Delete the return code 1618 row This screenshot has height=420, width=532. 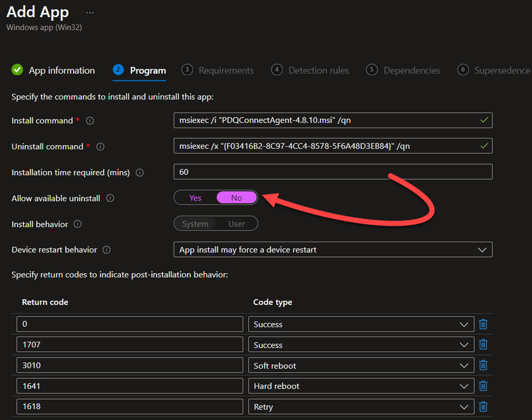click(x=483, y=406)
